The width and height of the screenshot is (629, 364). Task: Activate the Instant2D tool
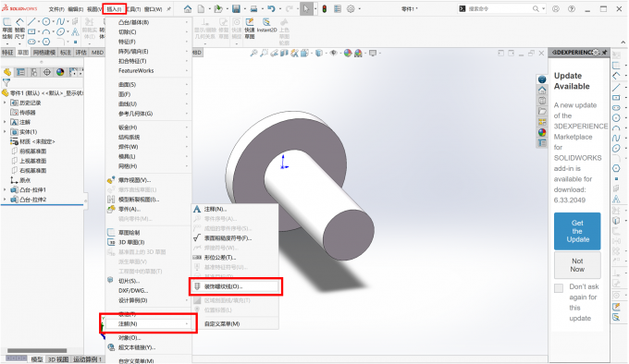tap(266, 25)
